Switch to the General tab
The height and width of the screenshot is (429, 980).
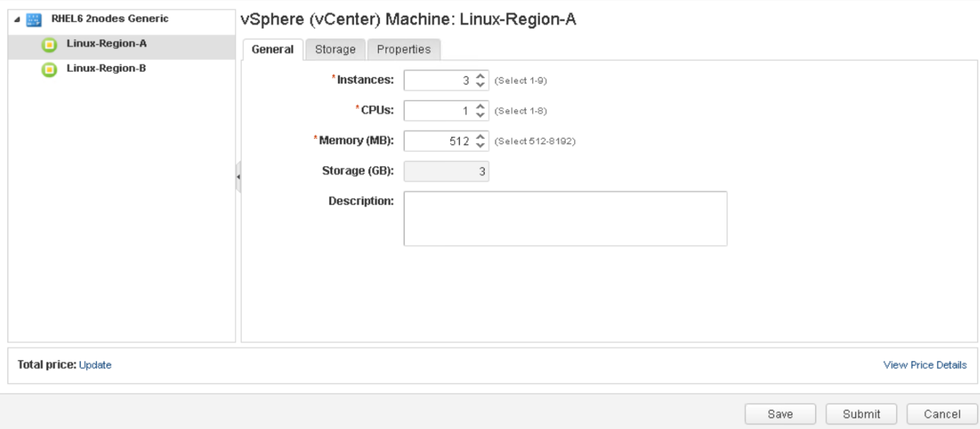click(x=273, y=50)
